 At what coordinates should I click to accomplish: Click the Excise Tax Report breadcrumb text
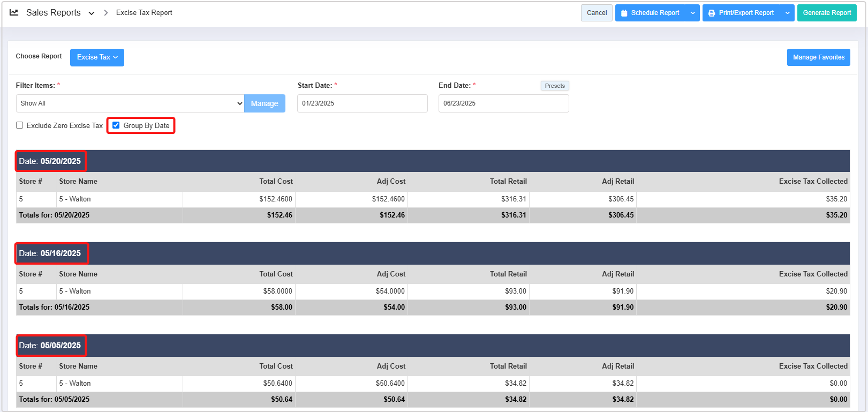(x=144, y=13)
